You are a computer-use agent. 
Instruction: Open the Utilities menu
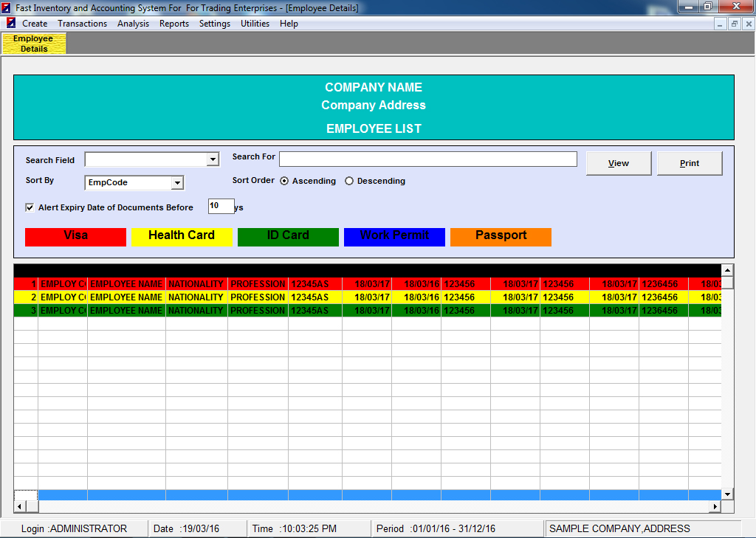[255, 24]
